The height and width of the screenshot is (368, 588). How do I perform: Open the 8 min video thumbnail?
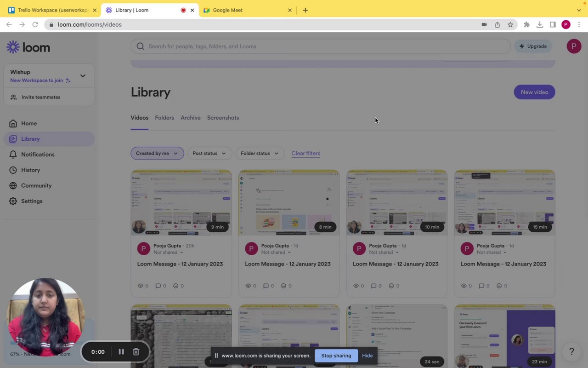coord(289,202)
